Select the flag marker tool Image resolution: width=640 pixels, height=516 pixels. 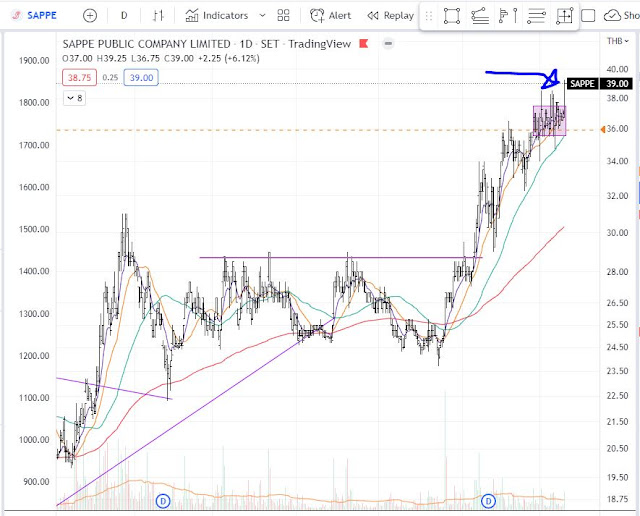click(x=508, y=16)
